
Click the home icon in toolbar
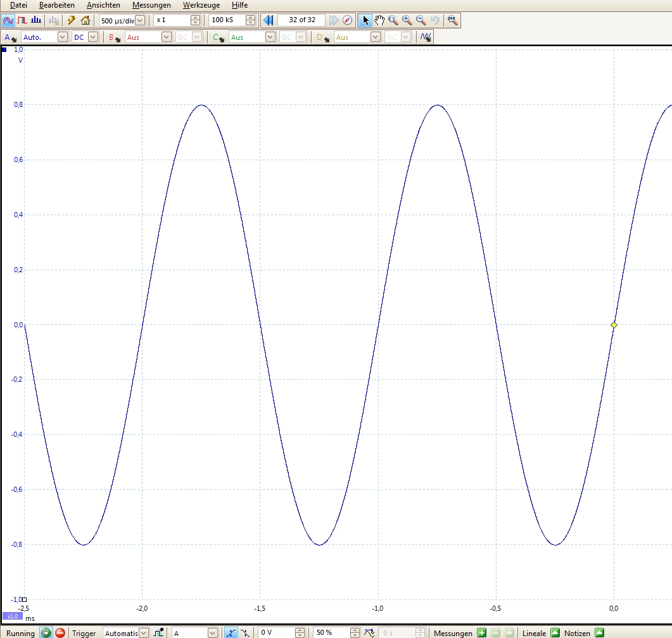point(86,20)
